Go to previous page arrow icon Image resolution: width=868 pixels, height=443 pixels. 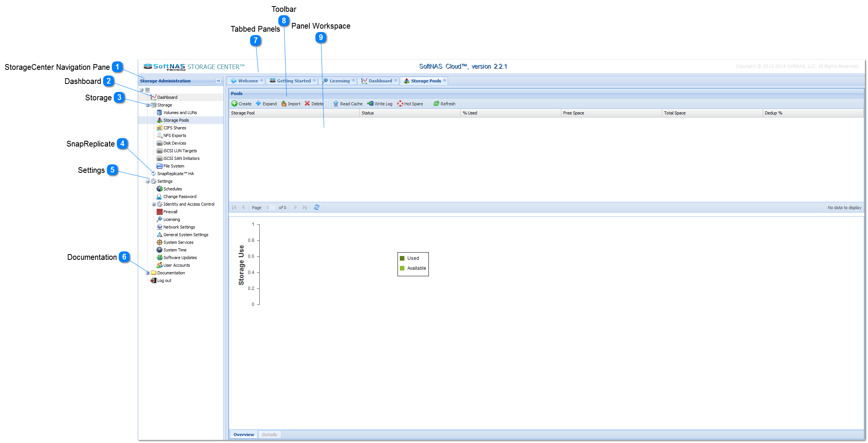[x=243, y=207]
